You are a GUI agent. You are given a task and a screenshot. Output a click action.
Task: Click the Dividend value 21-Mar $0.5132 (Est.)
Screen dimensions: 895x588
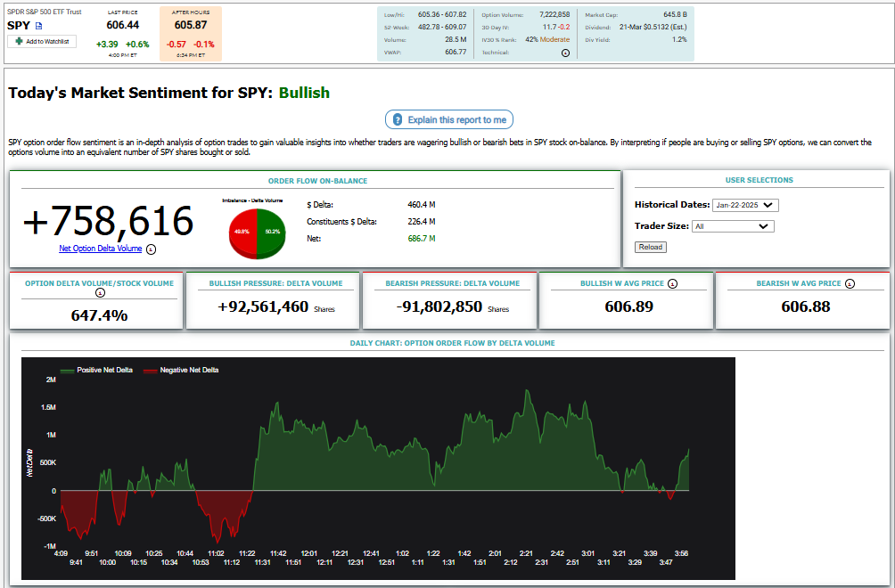653,28
